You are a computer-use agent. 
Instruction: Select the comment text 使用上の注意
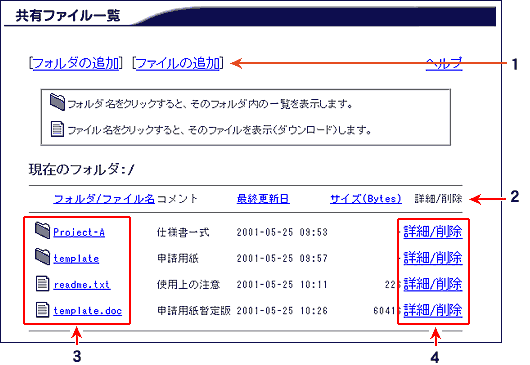(x=188, y=285)
